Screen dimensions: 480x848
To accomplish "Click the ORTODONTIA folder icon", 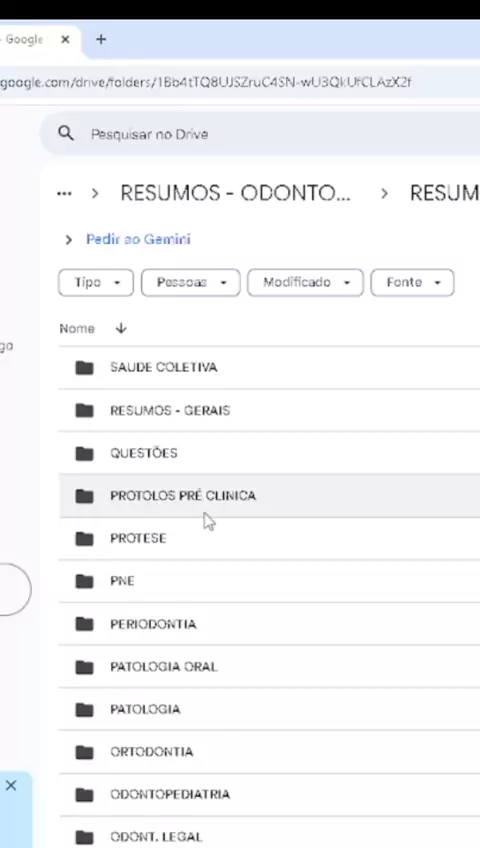I will point(84,752).
